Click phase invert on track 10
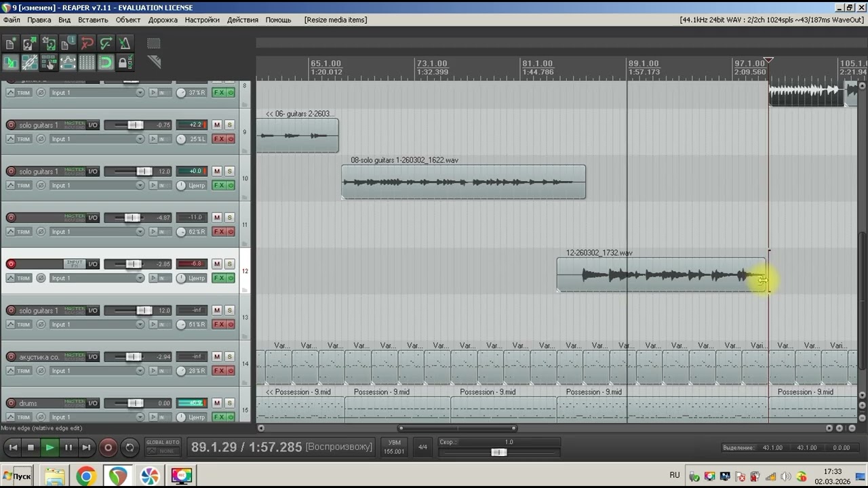868x488 pixels. tap(41, 186)
